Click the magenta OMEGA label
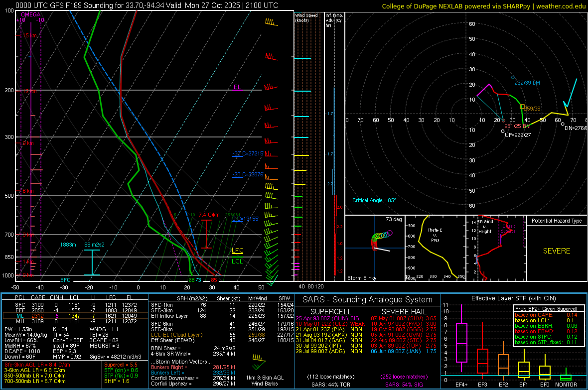The image size is (588, 390). [30, 14]
